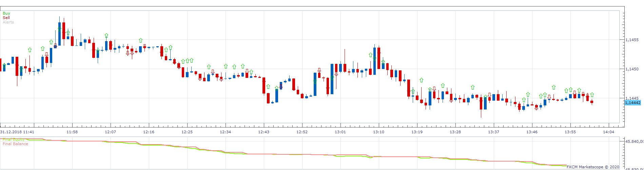The image size is (644, 170).
Task: Select the 45.840,00 equity axis value
Action: (x=634, y=141)
